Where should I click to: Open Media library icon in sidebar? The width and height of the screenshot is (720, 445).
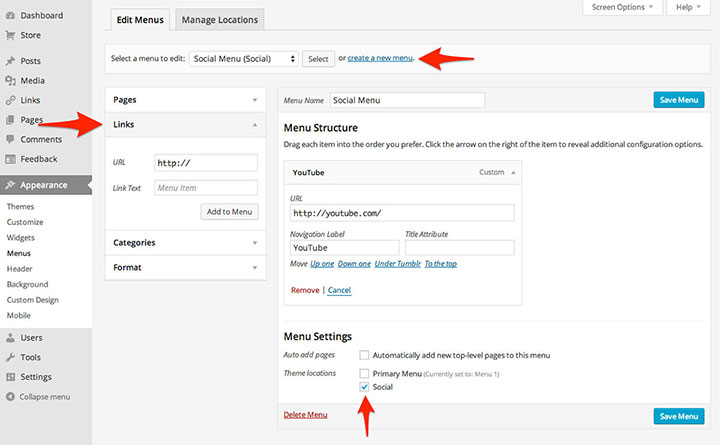coord(9,81)
